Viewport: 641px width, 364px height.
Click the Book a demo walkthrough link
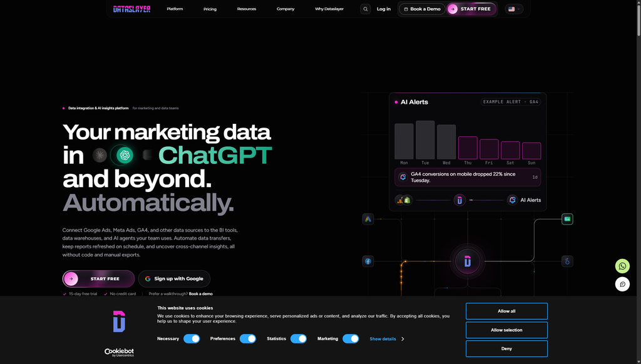click(201, 294)
